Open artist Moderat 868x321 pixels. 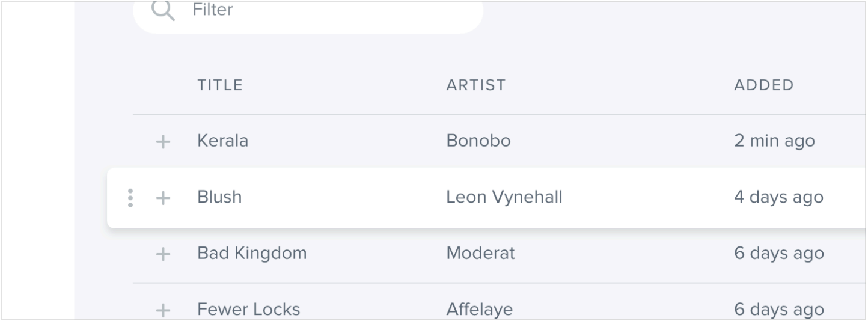[480, 254]
